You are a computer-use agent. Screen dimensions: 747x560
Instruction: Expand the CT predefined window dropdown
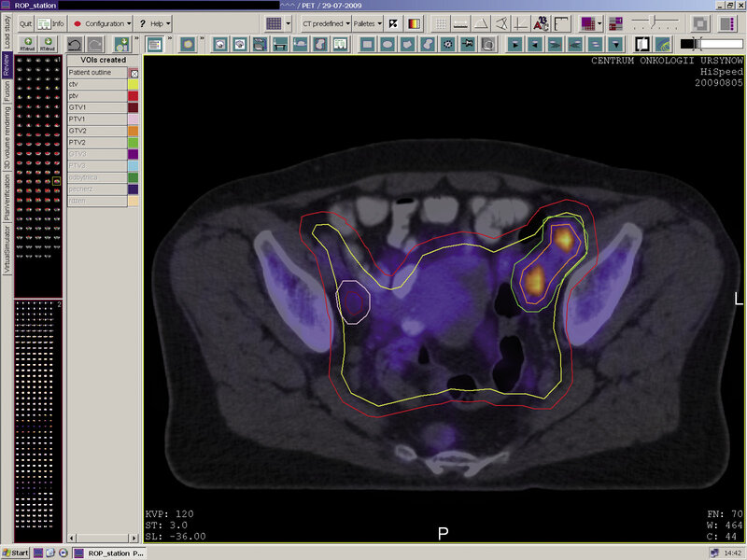click(x=326, y=23)
